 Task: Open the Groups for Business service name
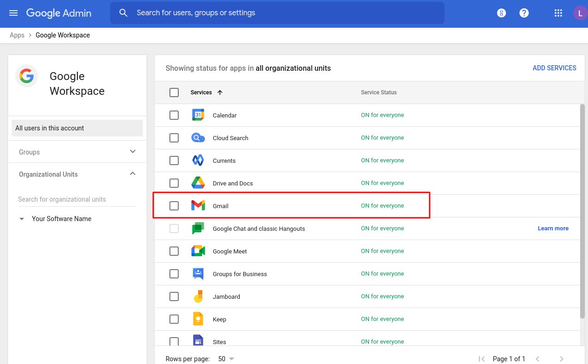click(240, 274)
